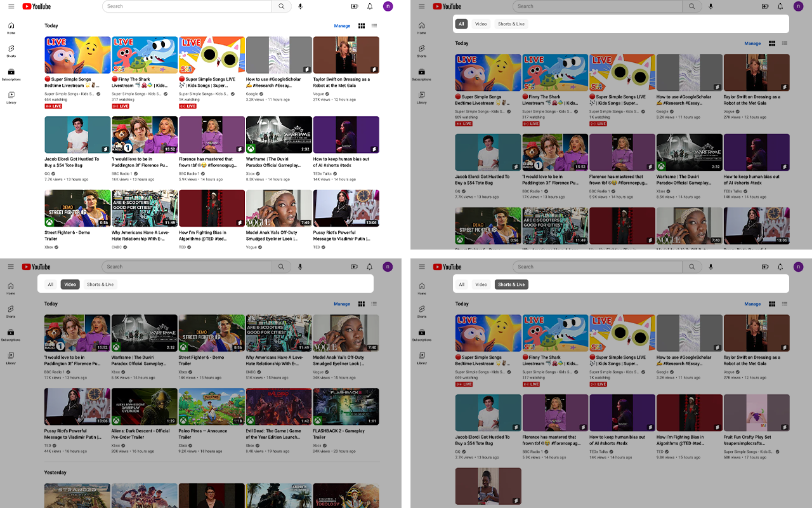The width and height of the screenshot is (812, 508).
Task: Click All chip in view with Video chip active
Action: coord(51,284)
